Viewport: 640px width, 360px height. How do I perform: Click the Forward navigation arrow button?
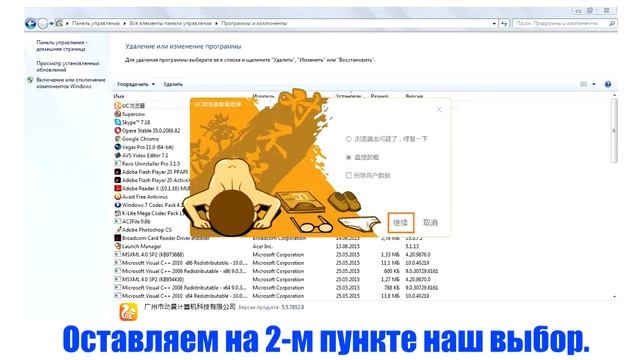(x=42, y=24)
